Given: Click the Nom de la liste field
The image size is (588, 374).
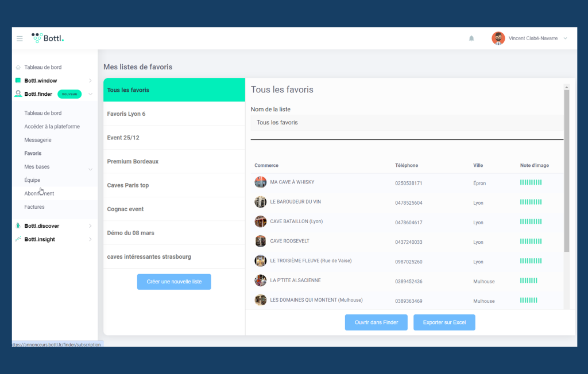Looking at the screenshot, I should point(407,123).
